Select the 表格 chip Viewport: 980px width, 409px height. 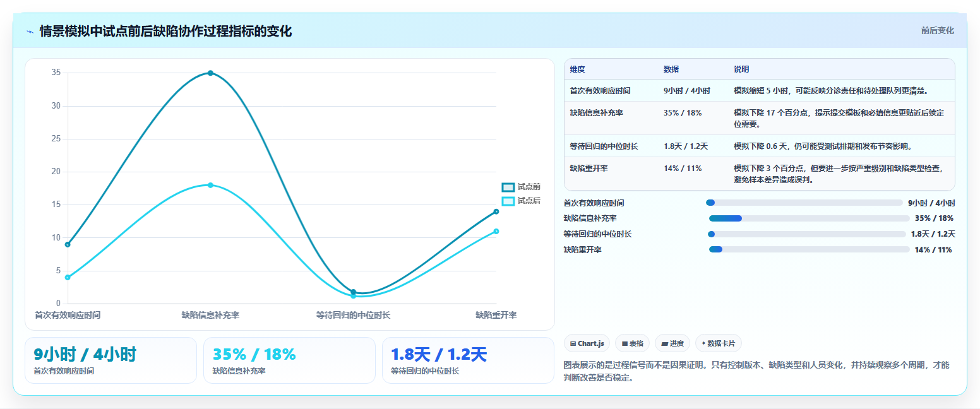click(x=632, y=343)
